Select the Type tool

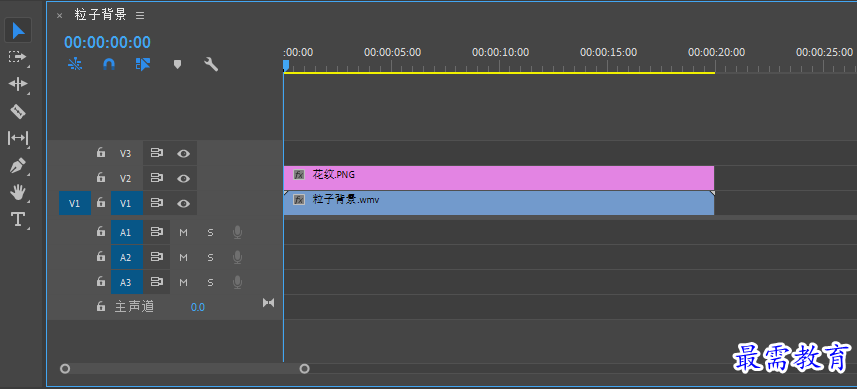(17, 219)
